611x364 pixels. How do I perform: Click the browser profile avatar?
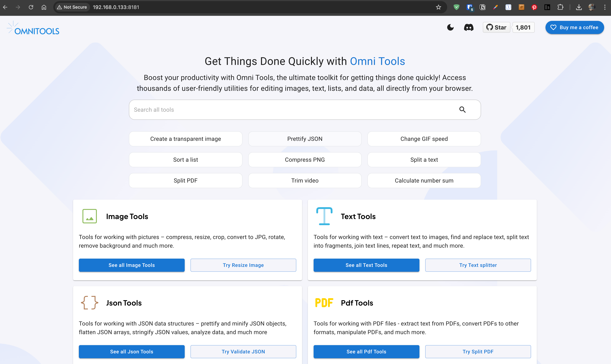tap(592, 7)
